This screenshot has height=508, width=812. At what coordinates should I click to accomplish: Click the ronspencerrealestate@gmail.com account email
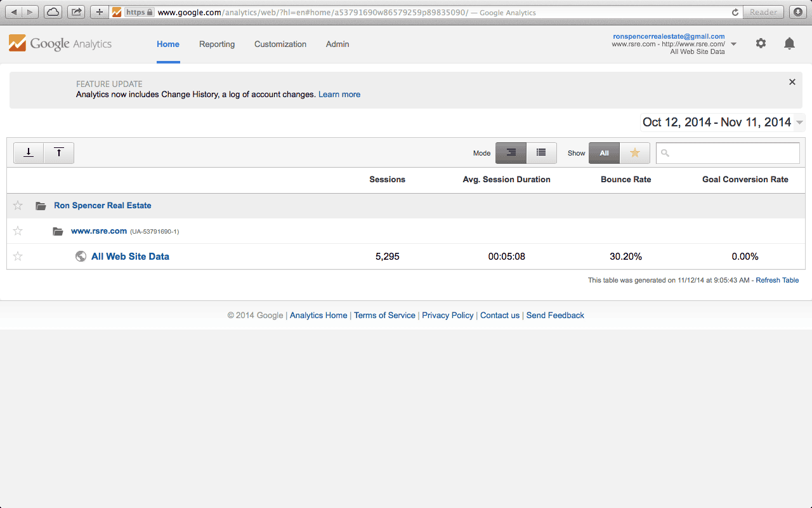point(669,36)
